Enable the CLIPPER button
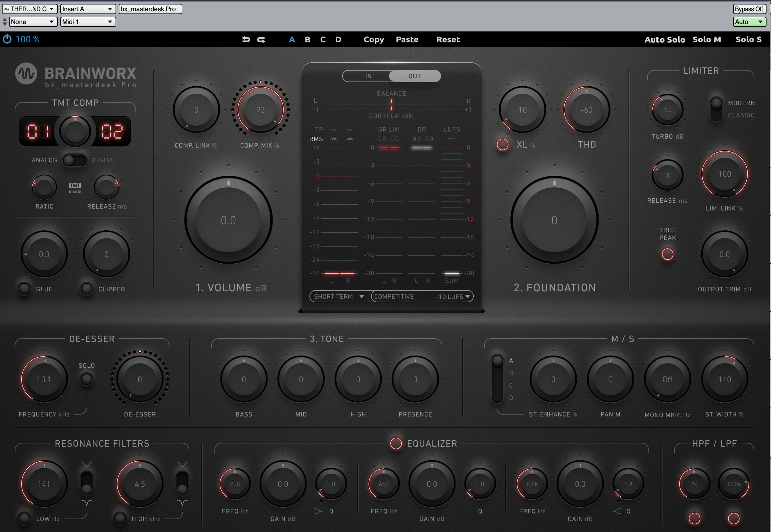The height and width of the screenshot is (532, 771). [x=87, y=289]
